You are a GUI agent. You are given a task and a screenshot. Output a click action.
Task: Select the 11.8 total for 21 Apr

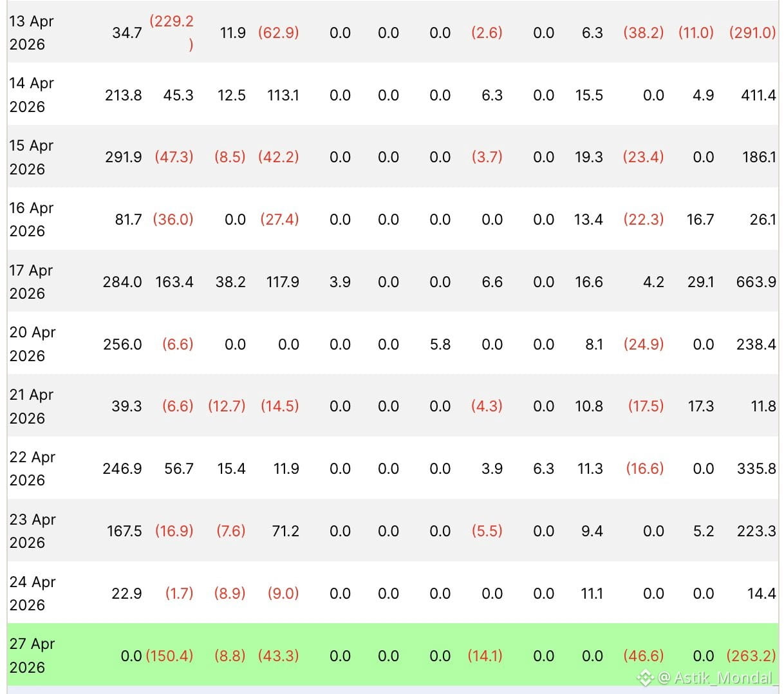[x=763, y=406]
